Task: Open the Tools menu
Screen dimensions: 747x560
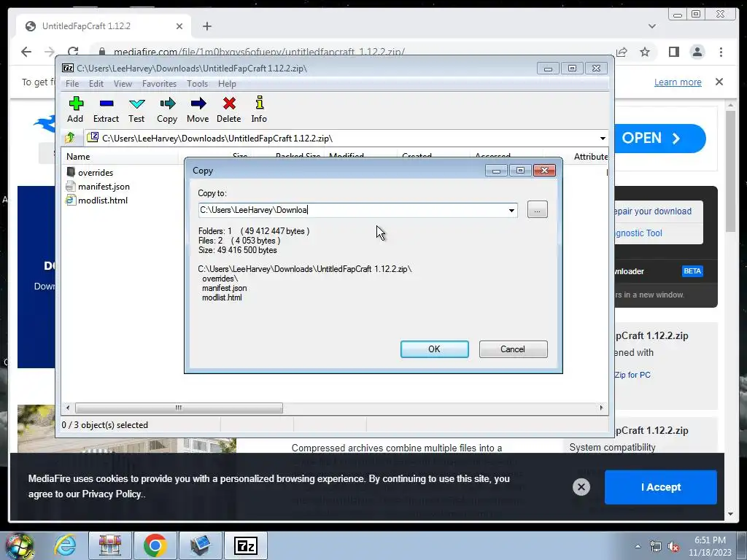Action: 197,84
